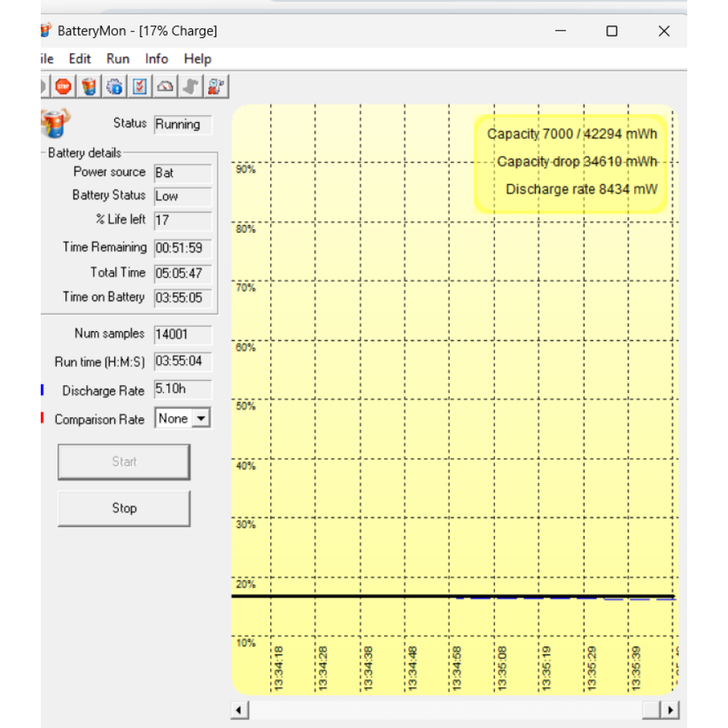
Task: Click the graph scrollbar left arrow
Action: [240, 710]
